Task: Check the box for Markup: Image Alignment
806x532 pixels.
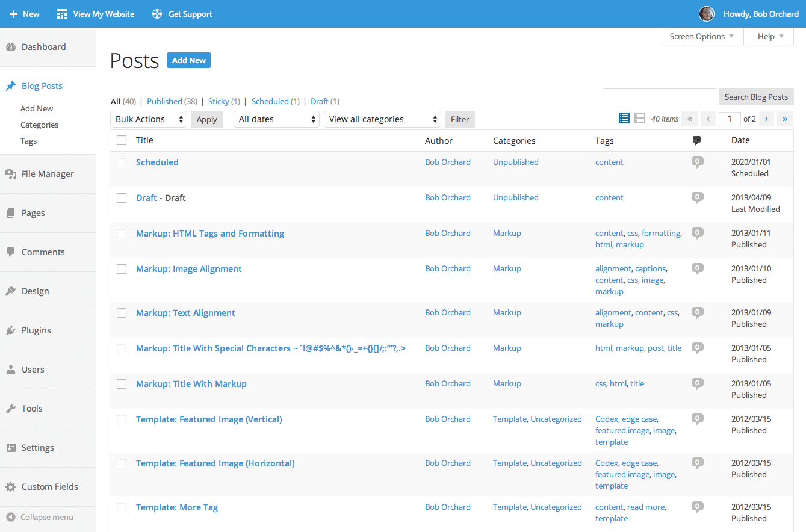Action: click(122, 269)
